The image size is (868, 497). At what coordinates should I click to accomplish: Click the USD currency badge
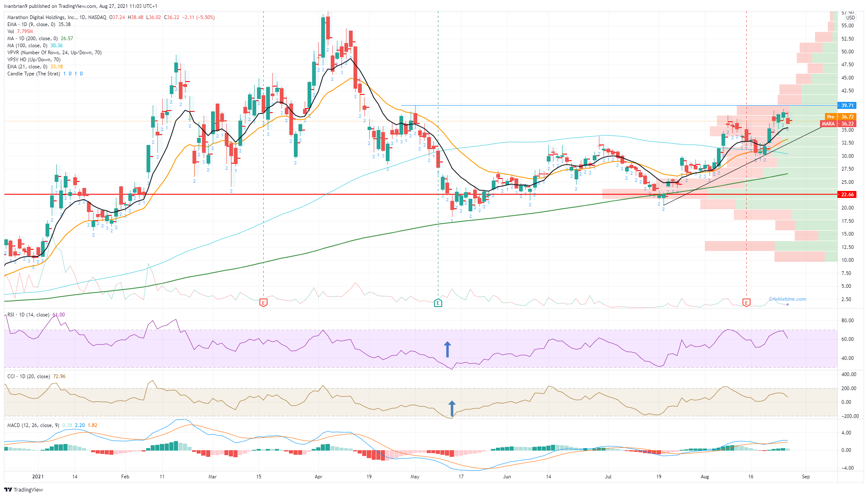(x=850, y=18)
